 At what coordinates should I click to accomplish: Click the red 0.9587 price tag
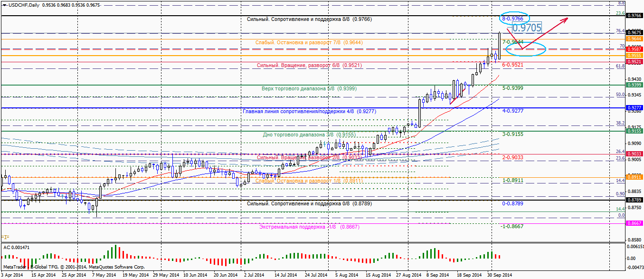tap(635, 49)
